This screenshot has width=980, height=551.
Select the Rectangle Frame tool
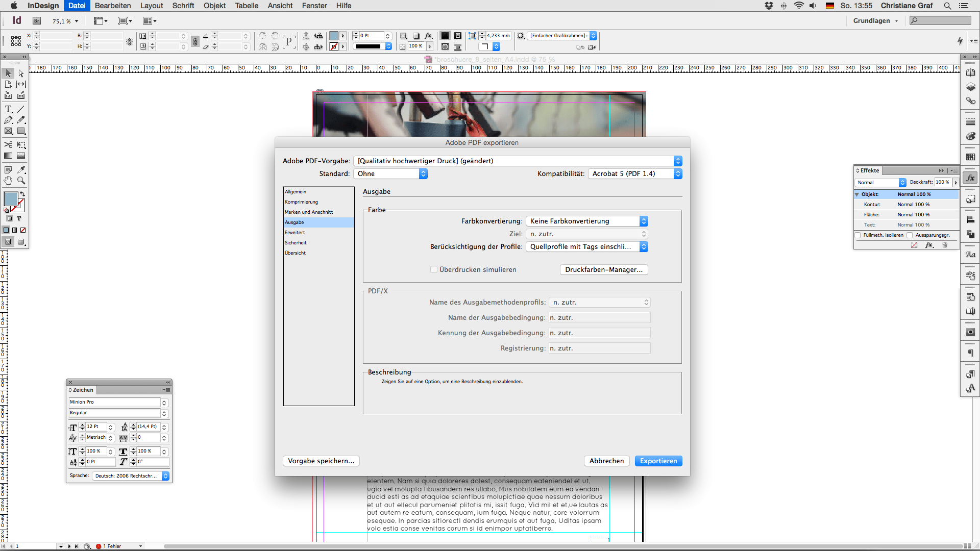click(8, 131)
